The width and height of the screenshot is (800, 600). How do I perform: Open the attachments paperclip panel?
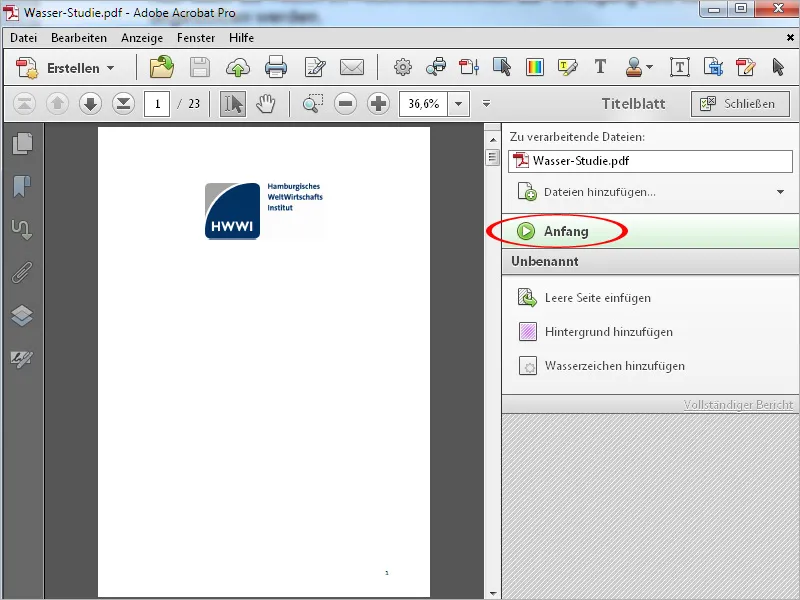(x=22, y=272)
